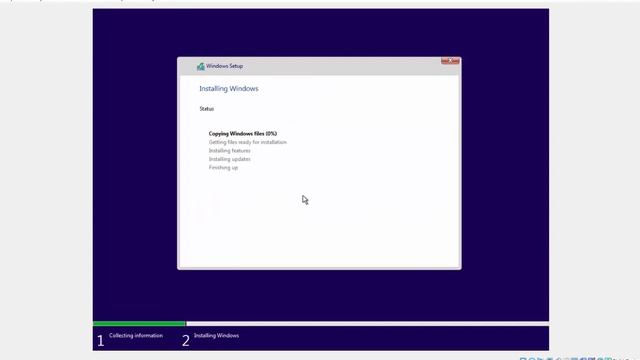Viewport: 640px width, 360px height.
Task: Click step 1 'Collecting information' label
Action: (x=136, y=336)
